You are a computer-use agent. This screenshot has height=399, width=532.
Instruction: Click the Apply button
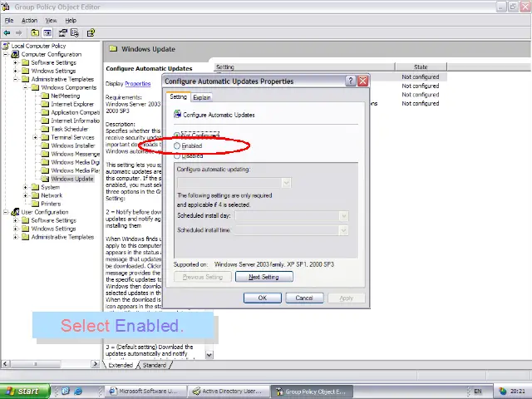[x=346, y=298]
